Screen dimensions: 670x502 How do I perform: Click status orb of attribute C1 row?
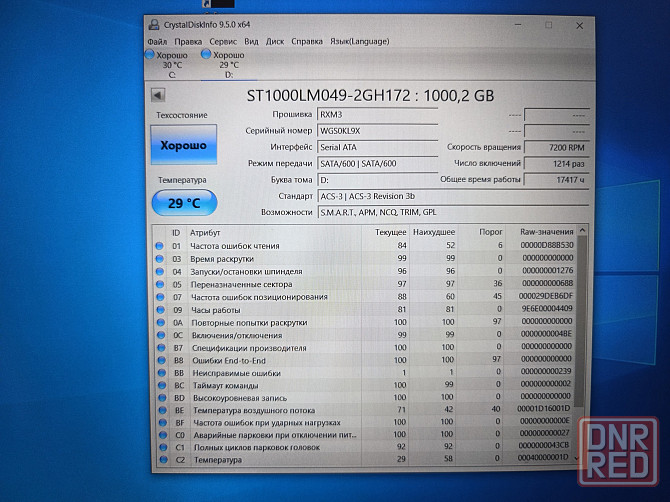pyautogui.click(x=163, y=447)
